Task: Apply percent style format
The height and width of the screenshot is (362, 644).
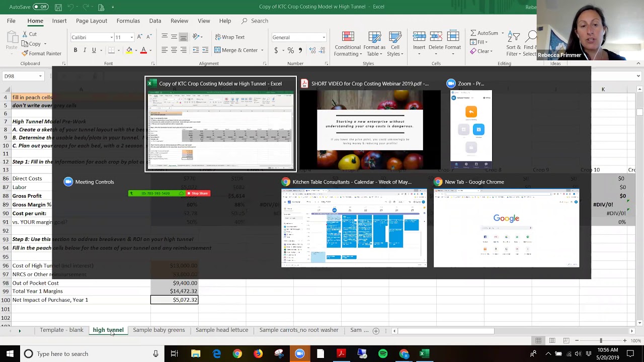Action: [x=291, y=50]
